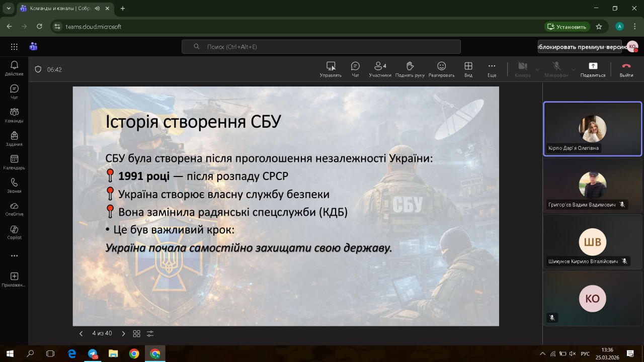Toggle the camera on
The width and height of the screenshot is (644, 362).
pos(522,69)
